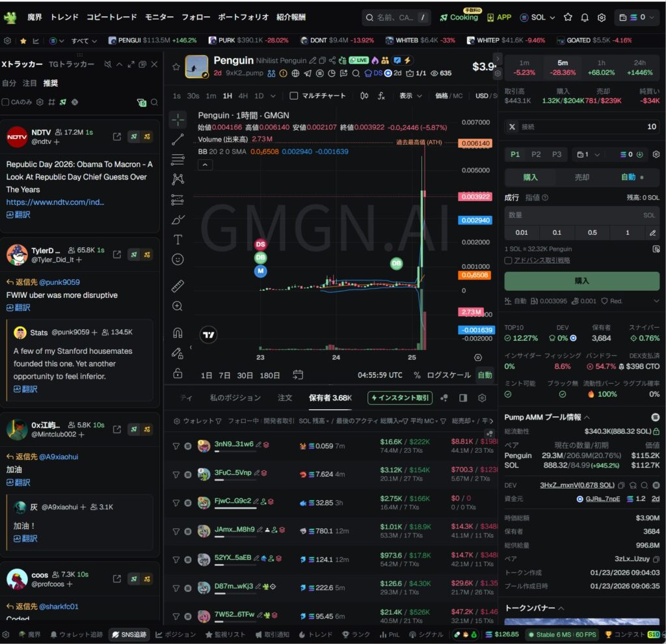Collapse the Pump AMM プール情報 section
Viewport: 666px width, 644px height.
[587, 417]
